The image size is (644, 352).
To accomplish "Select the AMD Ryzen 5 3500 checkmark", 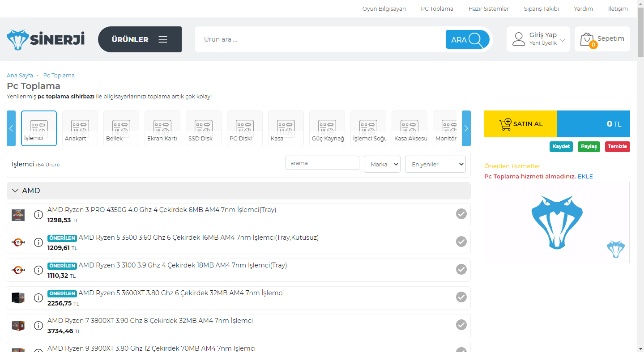I will pos(461,242).
